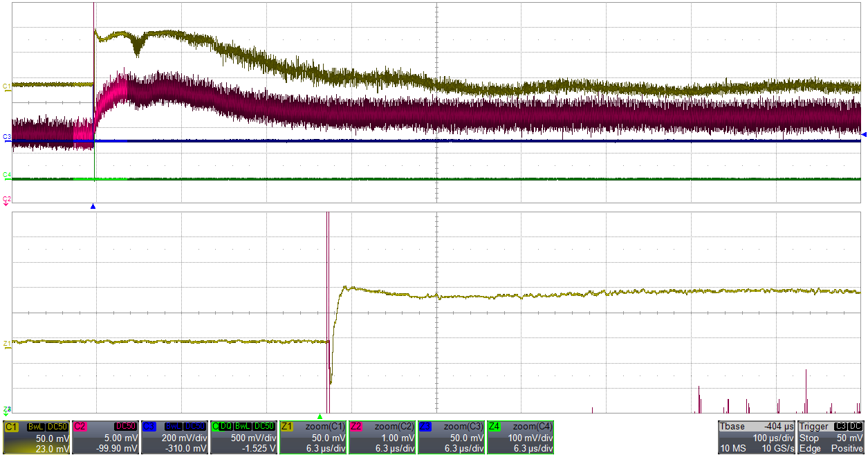Click the Stop trigger mode text
868x455 pixels.
coord(809,438)
